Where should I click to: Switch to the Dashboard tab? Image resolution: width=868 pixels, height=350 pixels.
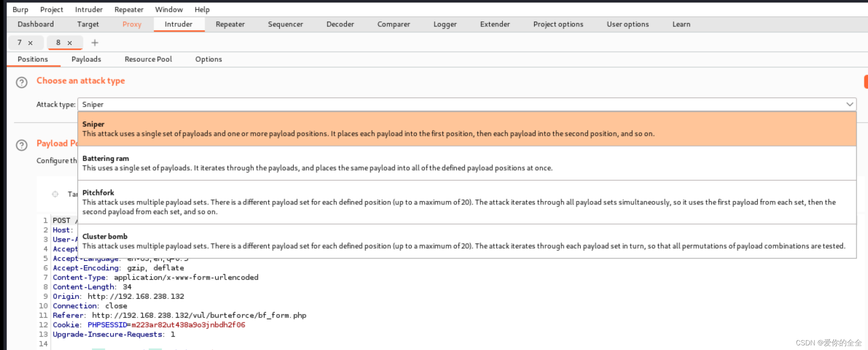[x=35, y=24]
